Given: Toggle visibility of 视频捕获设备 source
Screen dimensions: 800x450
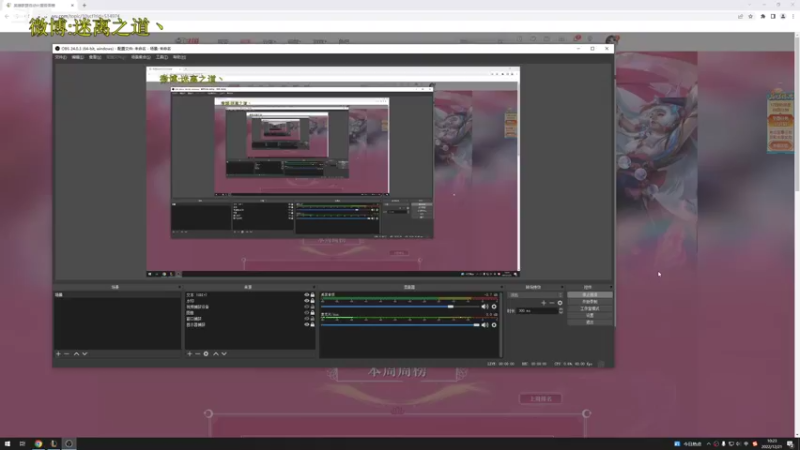Looking at the screenshot, I should (307, 307).
